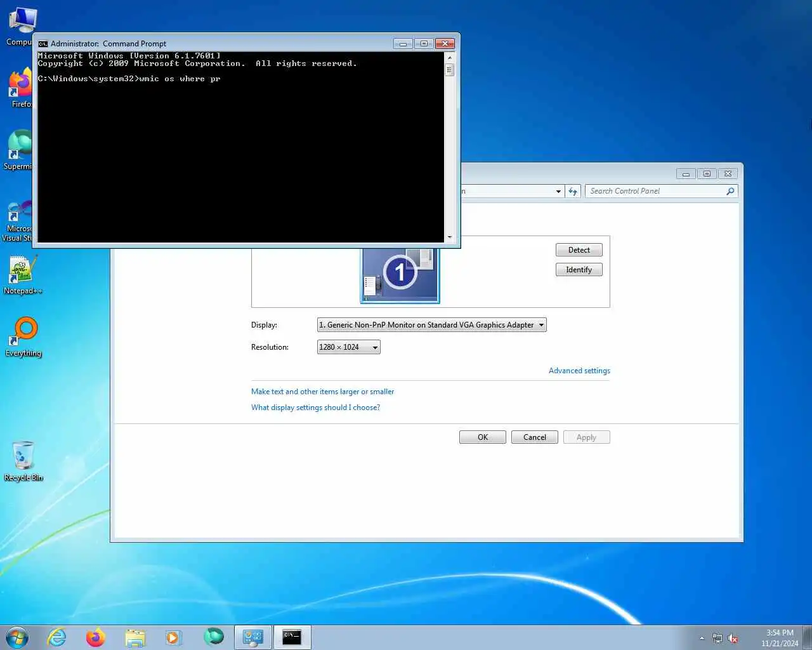Open the Computer desktop icon
Image resolution: width=812 pixels, height=650 pixels.
coord(20,26)
